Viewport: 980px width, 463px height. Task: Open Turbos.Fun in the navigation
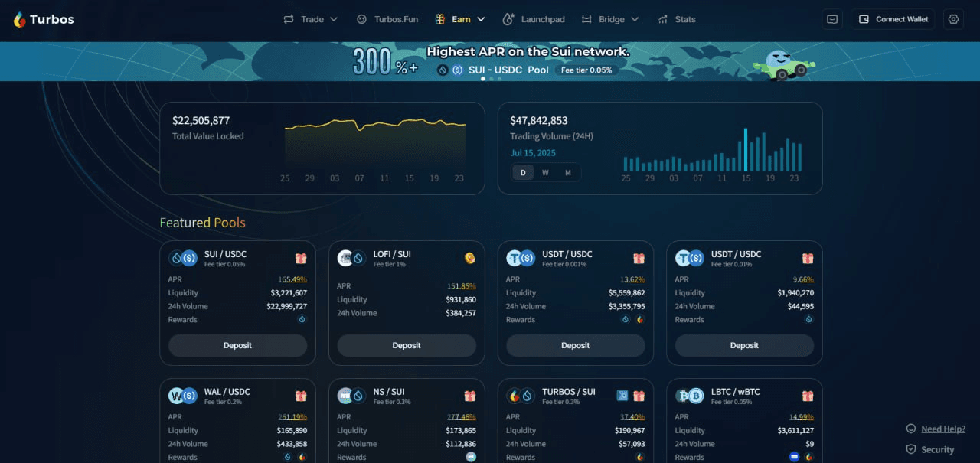(x=387, y=19)
